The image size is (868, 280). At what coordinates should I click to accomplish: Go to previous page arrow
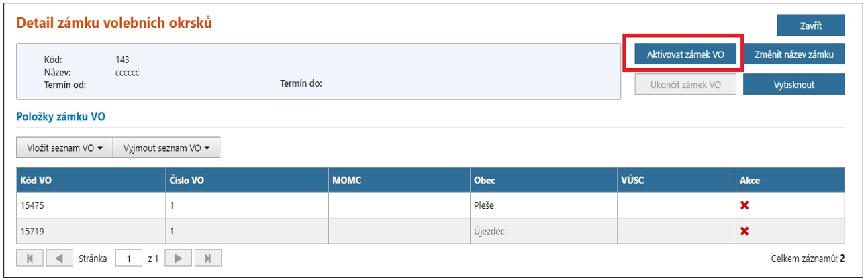pyautogui.click(x=59, y=259)
